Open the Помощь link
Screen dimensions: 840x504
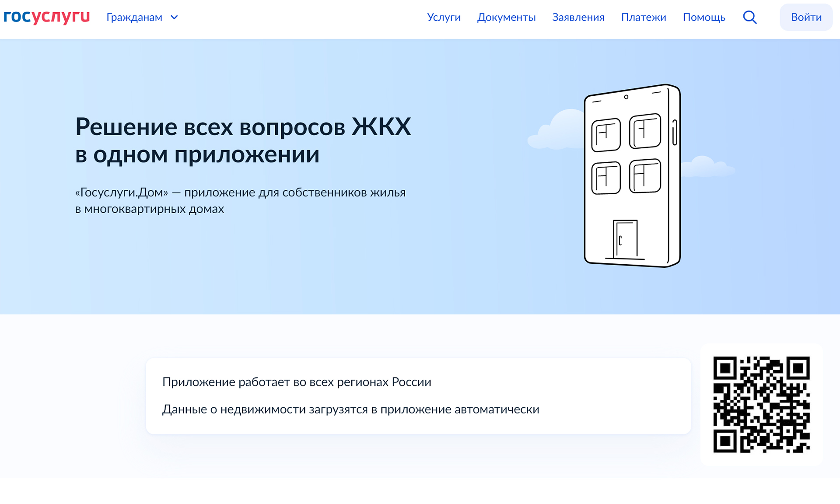tap(703, 17)
